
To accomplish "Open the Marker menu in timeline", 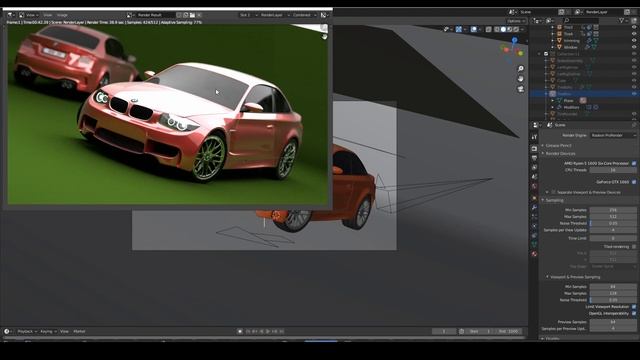I will 79,331.
